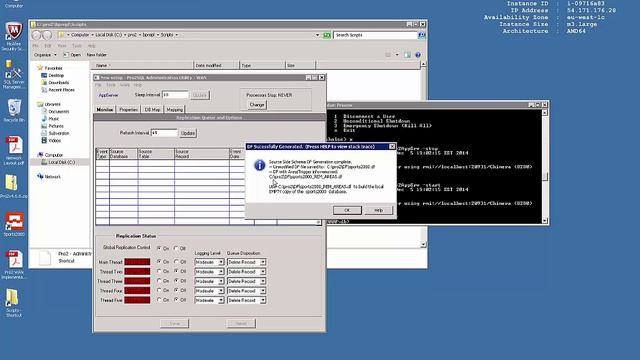Image resolution: width=640 pixels, height=360 pixels.
Task: Open Network Layout.pdf desktop icon
Action: tap(13, 150)
